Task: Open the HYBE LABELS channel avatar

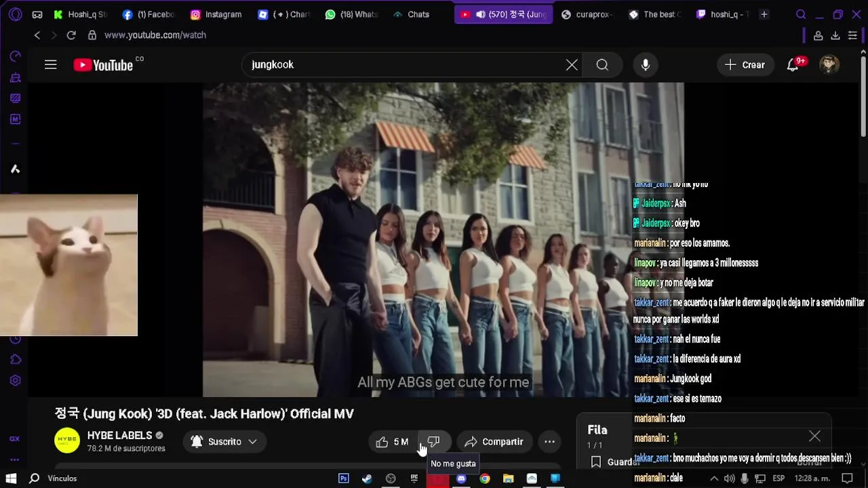Action: tap(66, 441)
